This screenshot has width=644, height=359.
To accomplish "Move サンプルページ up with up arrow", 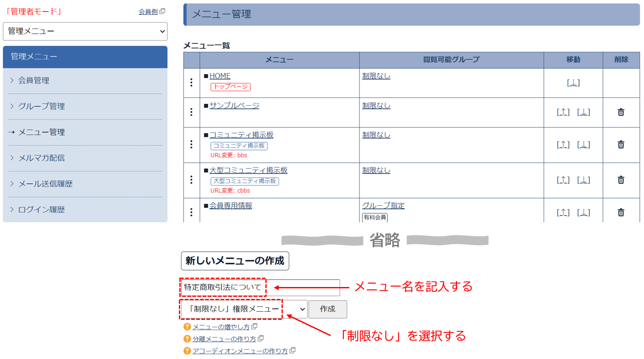I will pyautogui.click(x=563, y=112).
